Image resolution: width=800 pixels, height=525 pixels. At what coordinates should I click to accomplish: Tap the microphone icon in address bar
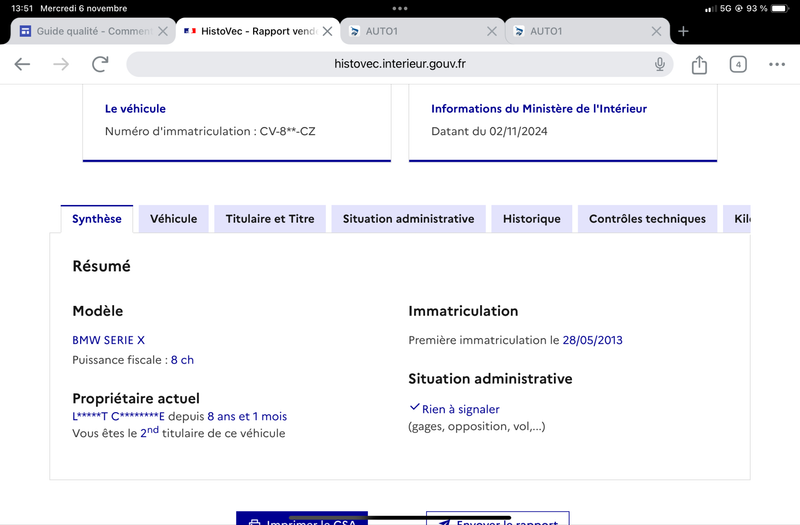(x=660, y=64)
